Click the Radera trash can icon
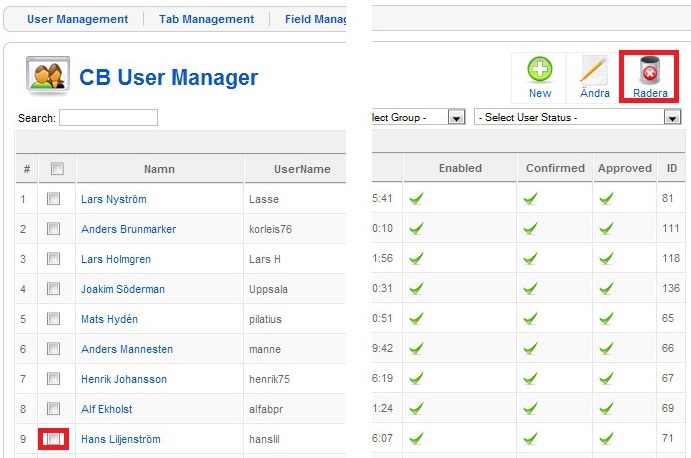The height and width of the screenshot is (458, 691). click(650, 70)
